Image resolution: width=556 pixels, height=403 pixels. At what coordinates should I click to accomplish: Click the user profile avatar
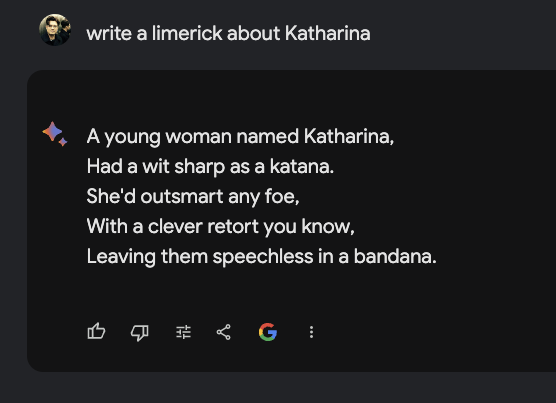(55, 30)
